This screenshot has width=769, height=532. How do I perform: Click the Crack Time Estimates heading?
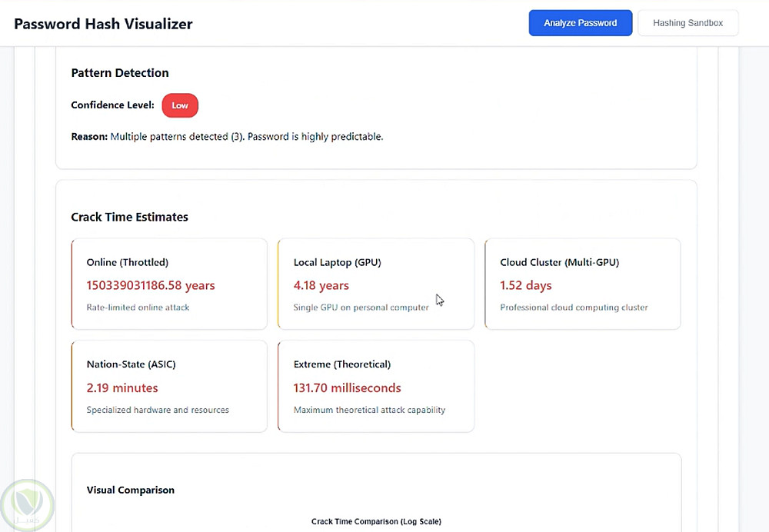129,217
